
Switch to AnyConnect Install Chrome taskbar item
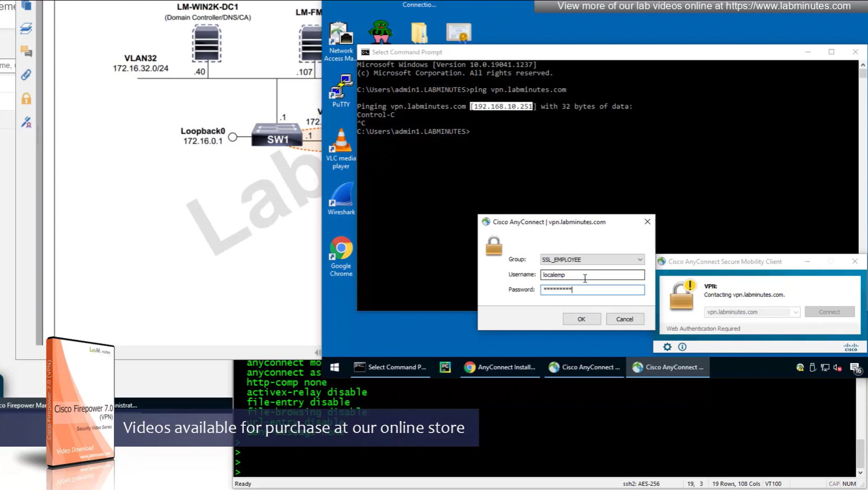(500, 367)
